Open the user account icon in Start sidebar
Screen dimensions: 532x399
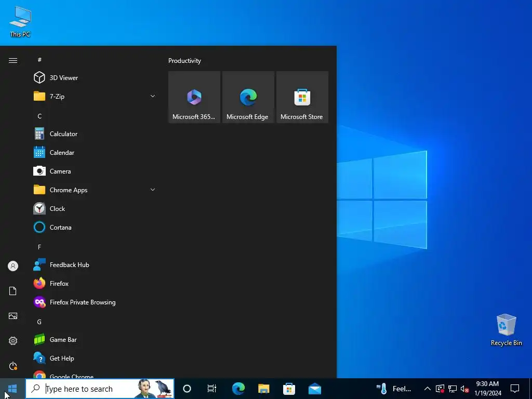point(13,266)
